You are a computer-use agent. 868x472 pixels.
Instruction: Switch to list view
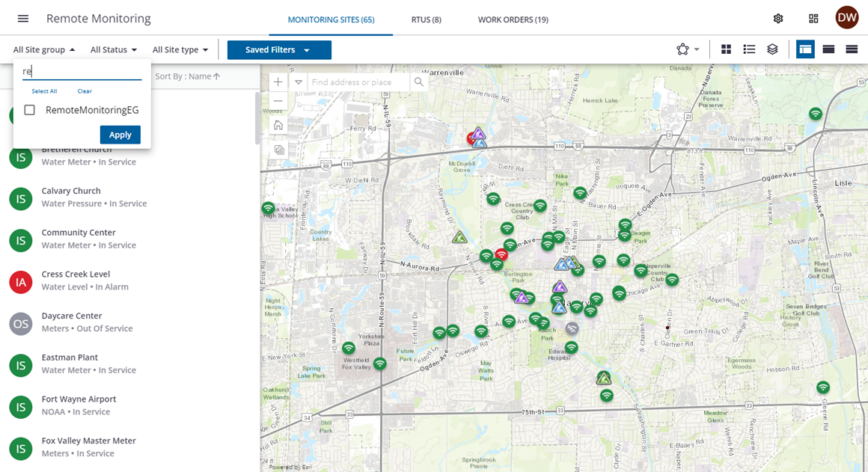[749, 49]
